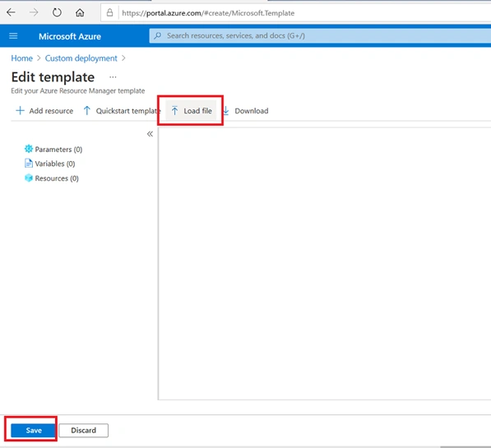491x448 pixels.
Task: Click the magnifier icon in Azure search
Action: (x=158, y=35)
